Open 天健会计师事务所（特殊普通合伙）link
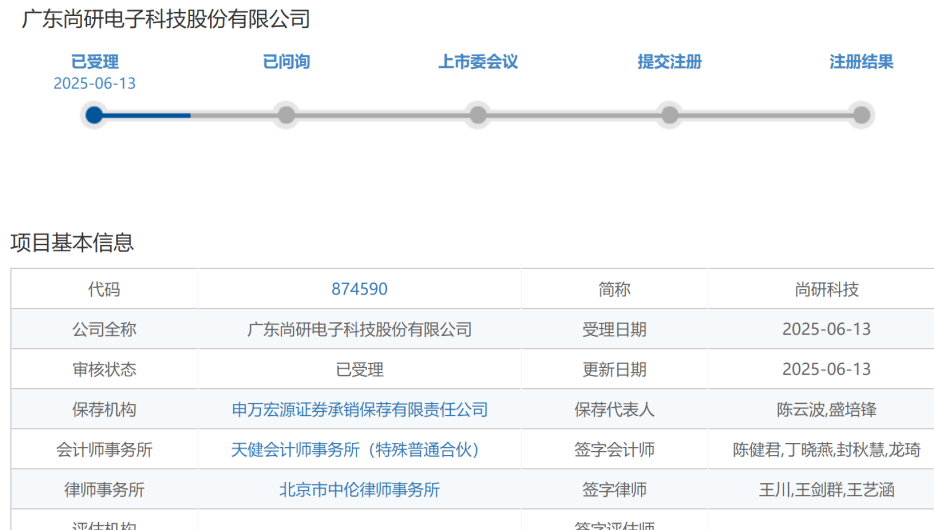Screen dimensions: 934x530 pos(359,449)
